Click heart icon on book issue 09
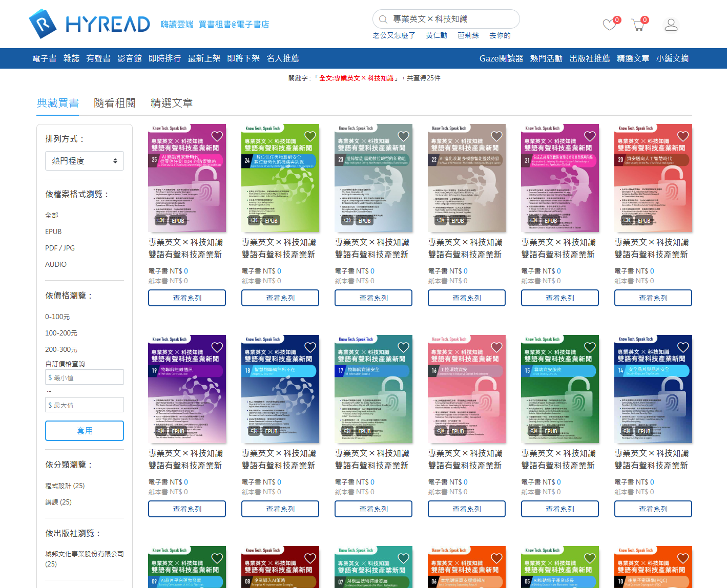This screenshot has height=588, width=727. point(217,558)
